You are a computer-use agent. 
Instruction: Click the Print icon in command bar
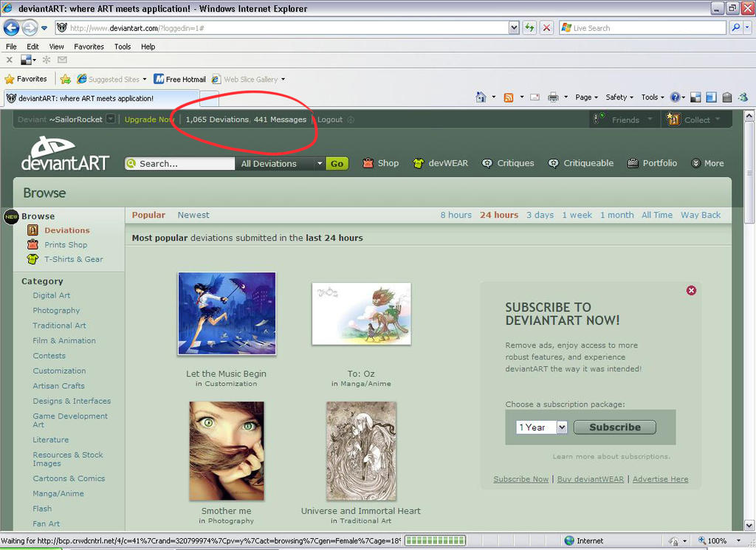point(553,97)
